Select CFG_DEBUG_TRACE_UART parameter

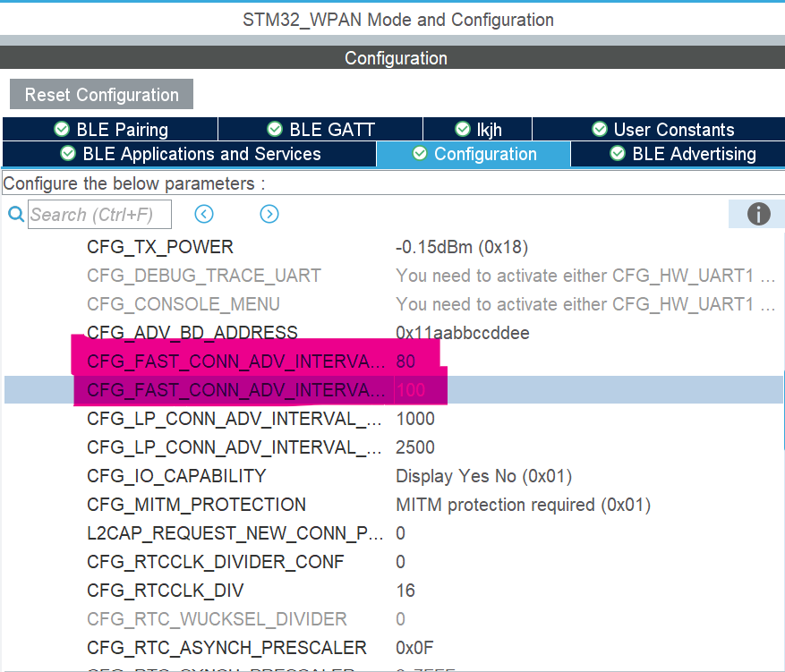(204, 276)
